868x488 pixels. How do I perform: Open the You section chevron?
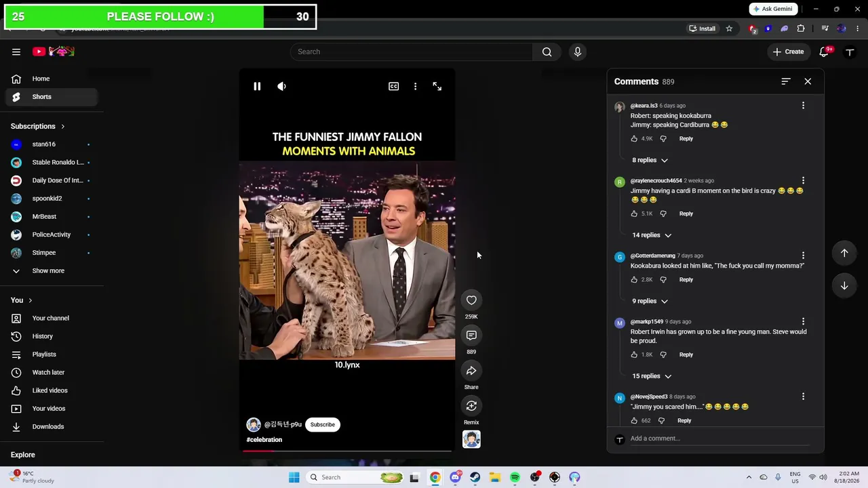tap(30, 300)
